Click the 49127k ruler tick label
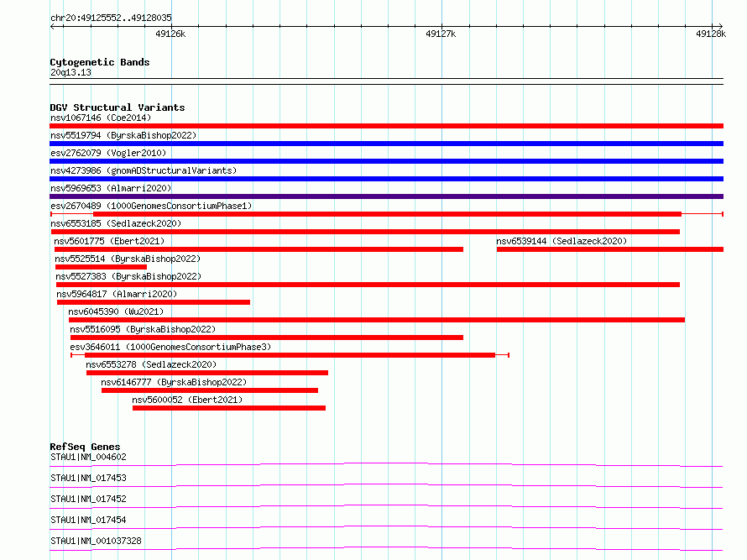This screenshot has height=560, width=747. 441,34
